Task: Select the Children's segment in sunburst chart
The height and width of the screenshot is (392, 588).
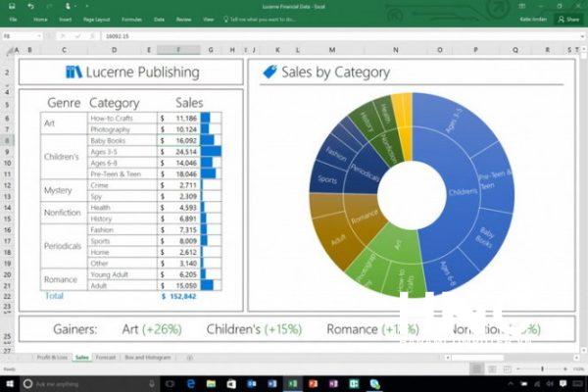Action: pos(459,192)
